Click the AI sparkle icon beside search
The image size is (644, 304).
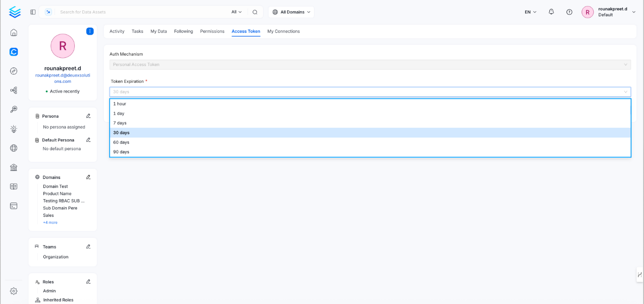tap(48, 12)
